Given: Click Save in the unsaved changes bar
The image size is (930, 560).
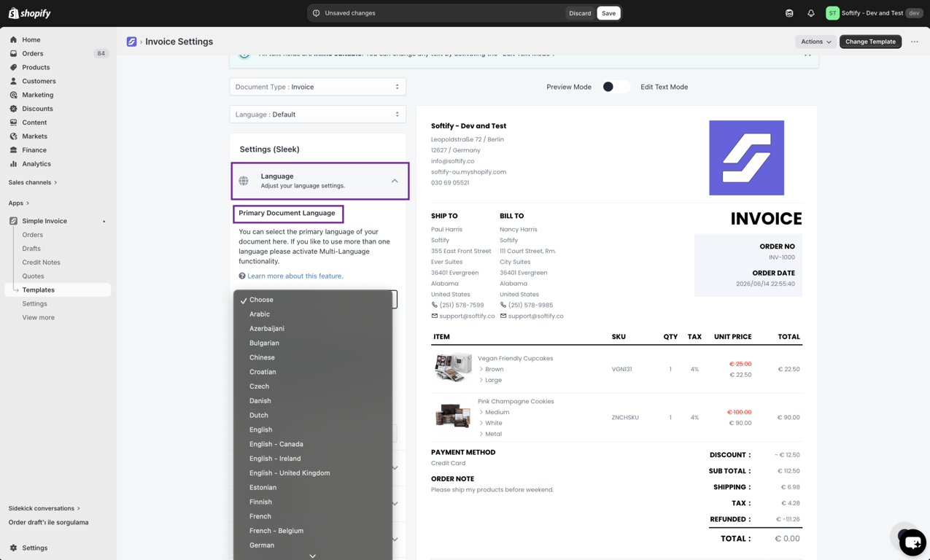Looking at the screenshot, I should pyautogui.click(x=608, y=13).
